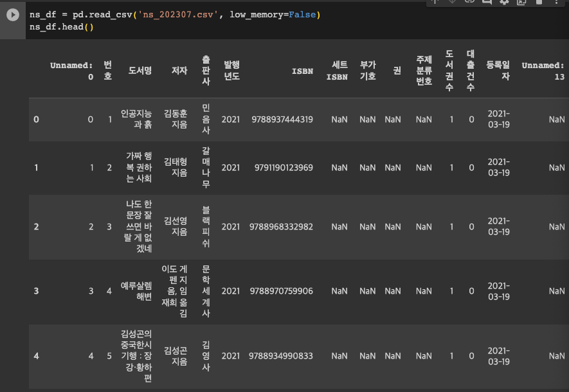Mirror cell in tab icon
Viewport: 569px width, 392px height.
(521, 2)
